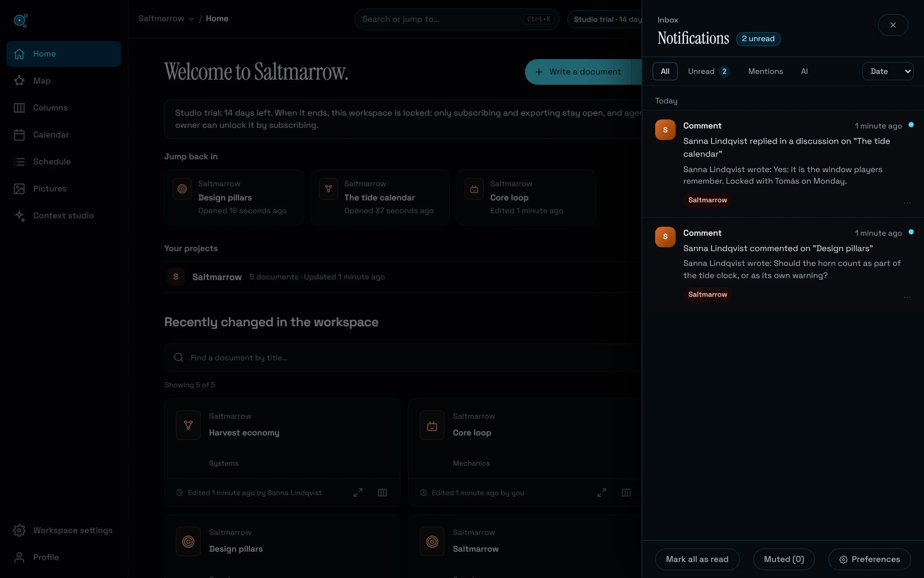Open Context studio in sidebar
This screenshot has height=578, width=924.
(x=64, y=215)
